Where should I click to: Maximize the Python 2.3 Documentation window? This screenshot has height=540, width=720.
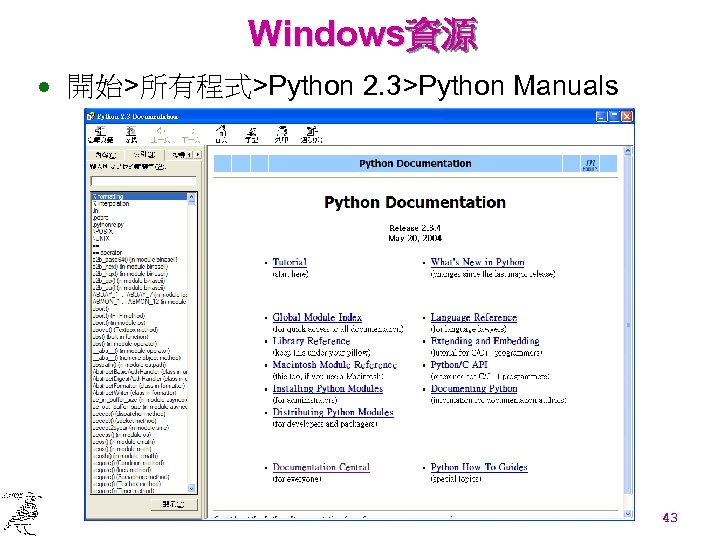614,116
